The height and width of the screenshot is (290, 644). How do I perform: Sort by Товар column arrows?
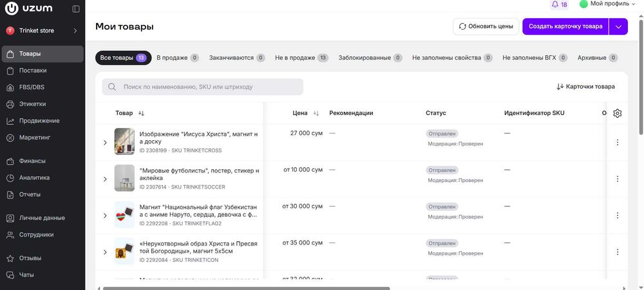coord(141,113)
